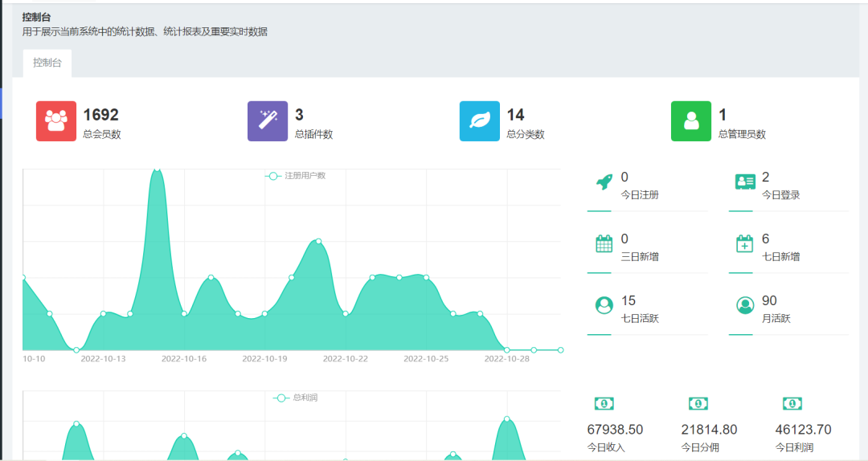Click the money icon above 今日收入

604,404
